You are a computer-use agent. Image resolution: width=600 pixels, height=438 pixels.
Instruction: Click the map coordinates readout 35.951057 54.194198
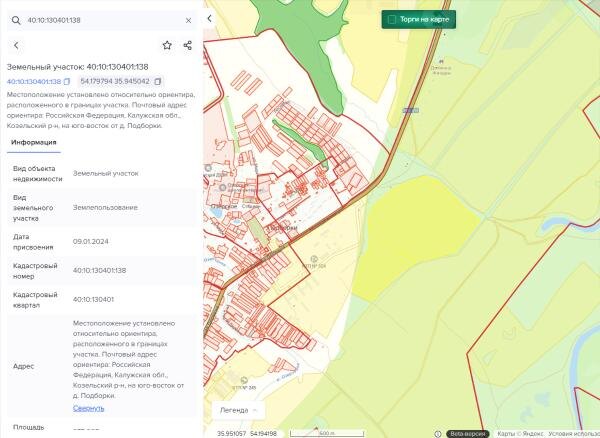click(247, 433)
